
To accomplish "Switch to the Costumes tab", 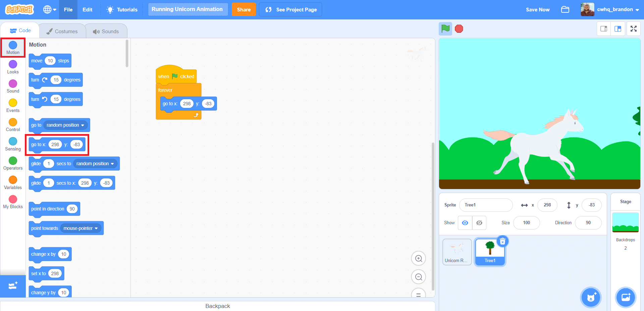I will [62, 31].
